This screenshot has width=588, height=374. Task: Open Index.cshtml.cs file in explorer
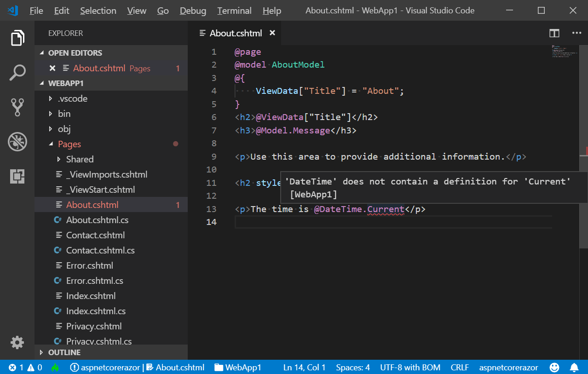click(x=96, y=311)
